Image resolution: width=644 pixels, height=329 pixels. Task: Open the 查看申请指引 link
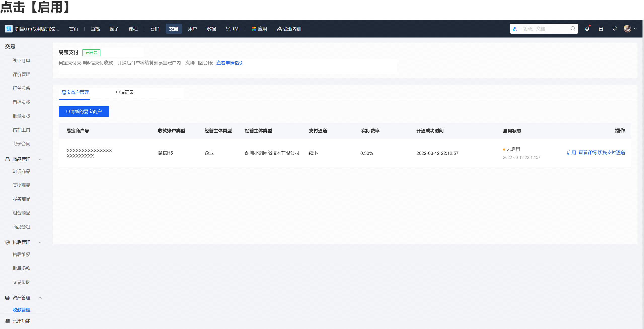click(230, 63)
